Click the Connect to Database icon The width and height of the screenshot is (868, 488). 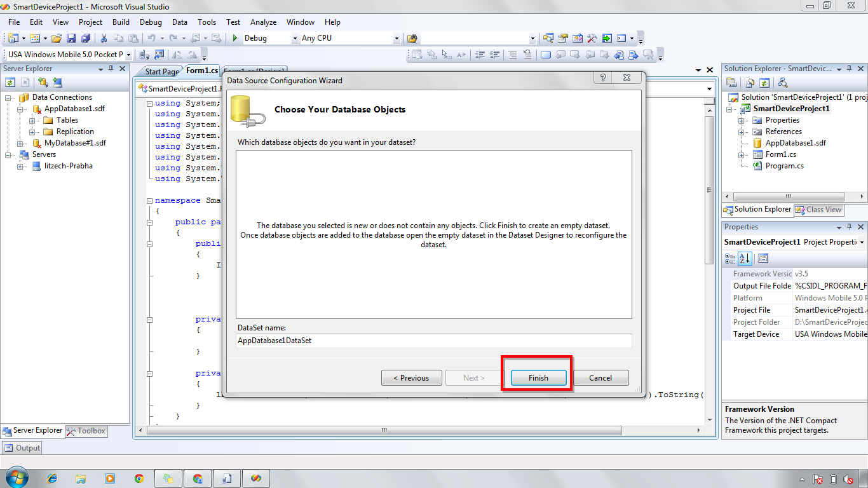click(x=43, y=83)
